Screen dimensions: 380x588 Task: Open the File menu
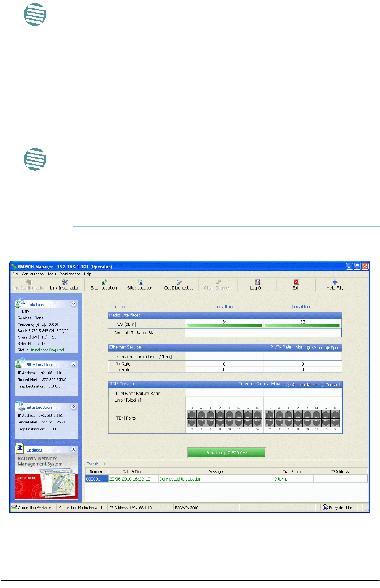coord(15,274)
